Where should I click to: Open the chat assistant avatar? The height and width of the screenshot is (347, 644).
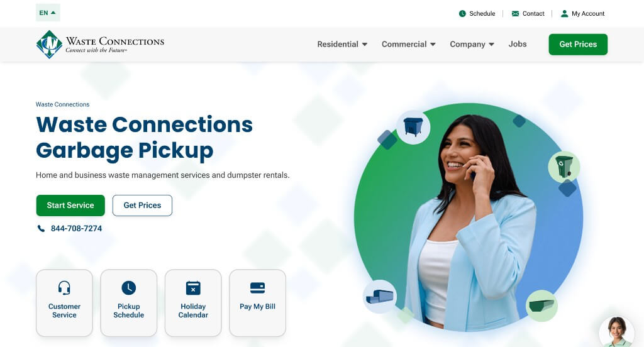point(616,332)
